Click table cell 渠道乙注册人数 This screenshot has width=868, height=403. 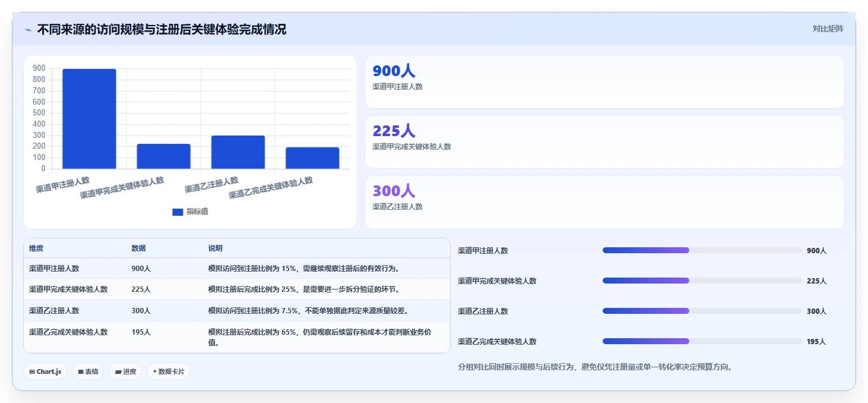click(x=54, y=311)
